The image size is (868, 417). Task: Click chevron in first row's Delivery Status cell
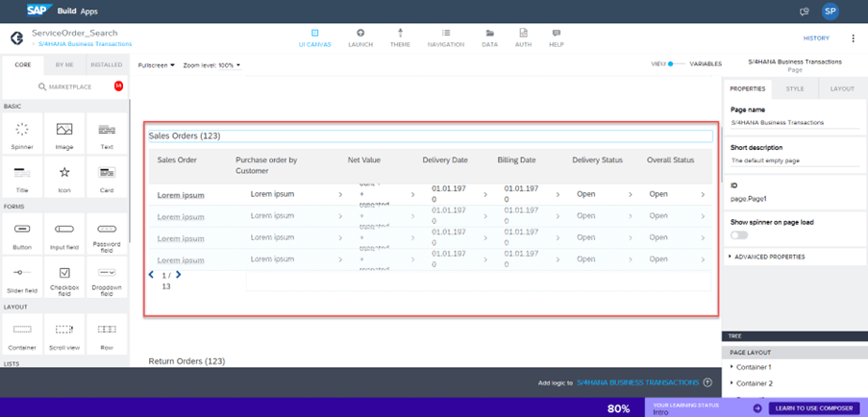[630, 195]
